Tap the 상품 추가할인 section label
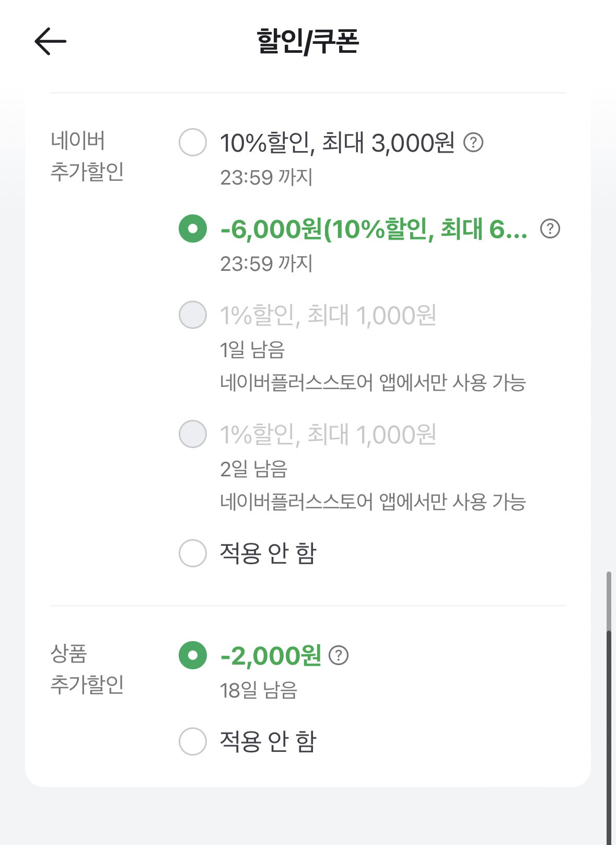Image resolution: width=616 pixels, height=845 pixels. point(87,668)
